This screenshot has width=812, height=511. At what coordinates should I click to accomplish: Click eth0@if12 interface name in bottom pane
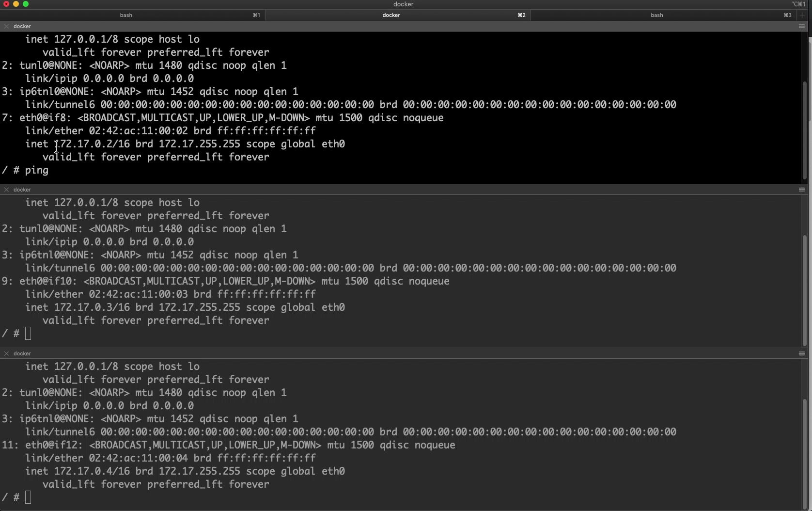(x=54, y=445)
